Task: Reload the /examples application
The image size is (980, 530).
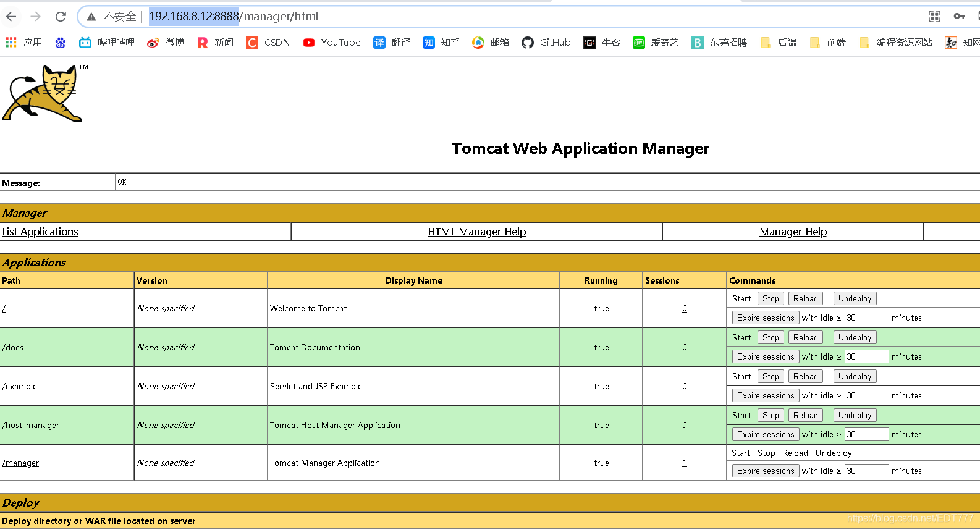Action: [x=806, y=376]
